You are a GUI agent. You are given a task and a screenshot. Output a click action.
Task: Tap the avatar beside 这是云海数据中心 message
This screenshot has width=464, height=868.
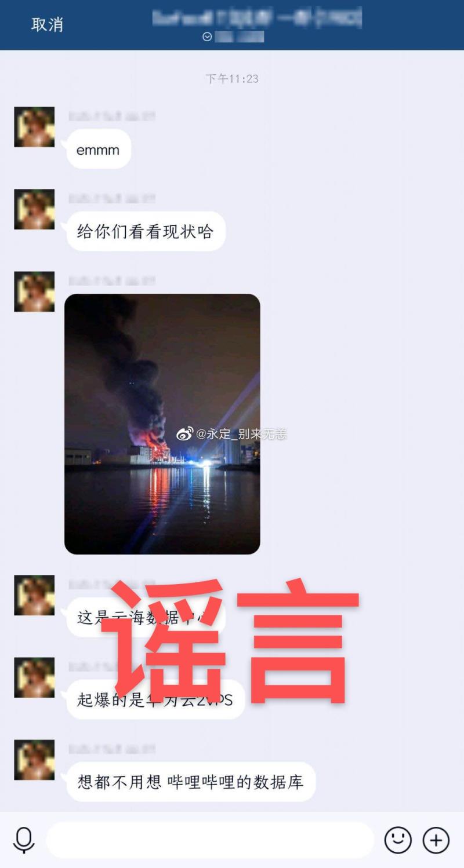coord(34,595)
